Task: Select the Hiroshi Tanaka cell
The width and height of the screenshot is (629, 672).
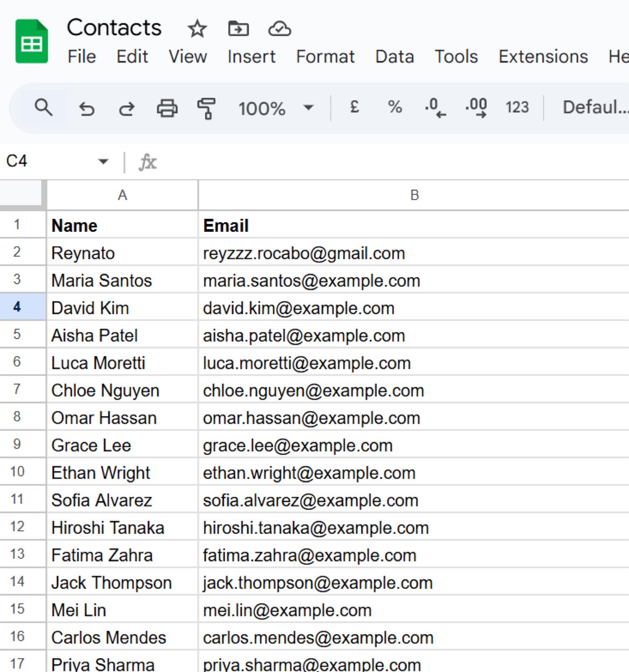Action: (x=122, y=527)
